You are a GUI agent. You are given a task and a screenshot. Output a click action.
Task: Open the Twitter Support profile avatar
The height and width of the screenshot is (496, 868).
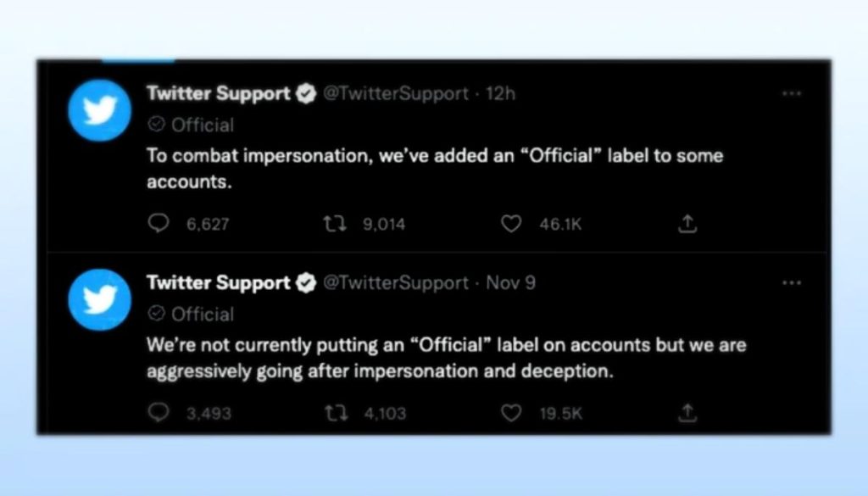99,110
